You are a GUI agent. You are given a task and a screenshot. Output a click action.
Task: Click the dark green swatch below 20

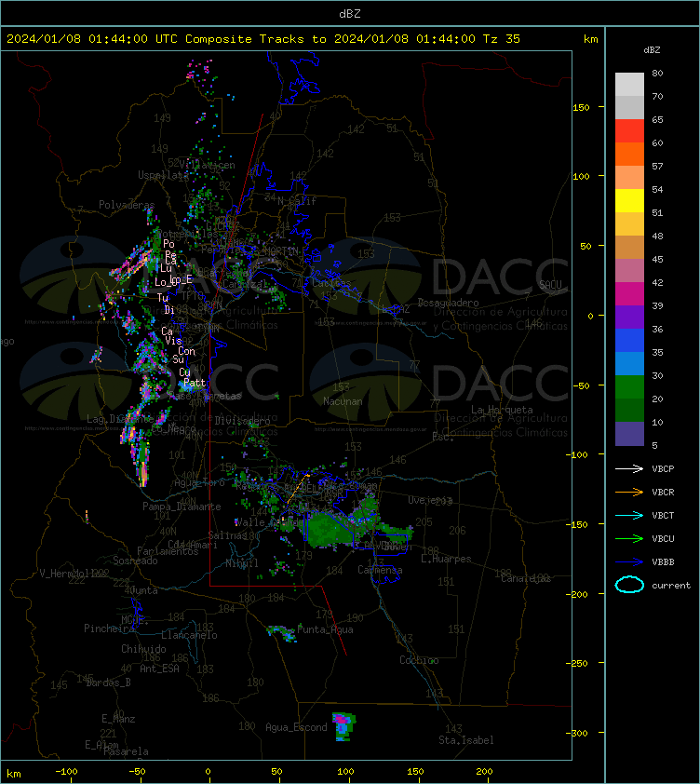pyautogui.click(x=629, y=410)
